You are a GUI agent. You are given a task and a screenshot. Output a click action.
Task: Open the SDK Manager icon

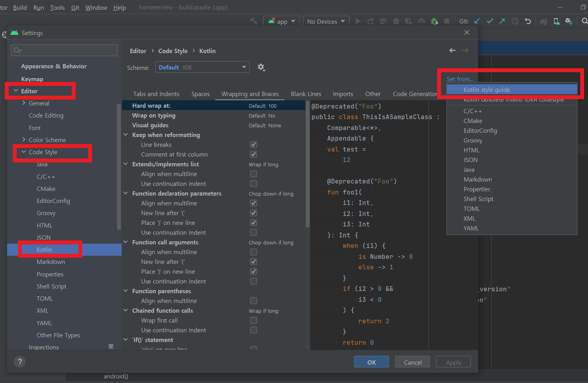click(569, 21)
